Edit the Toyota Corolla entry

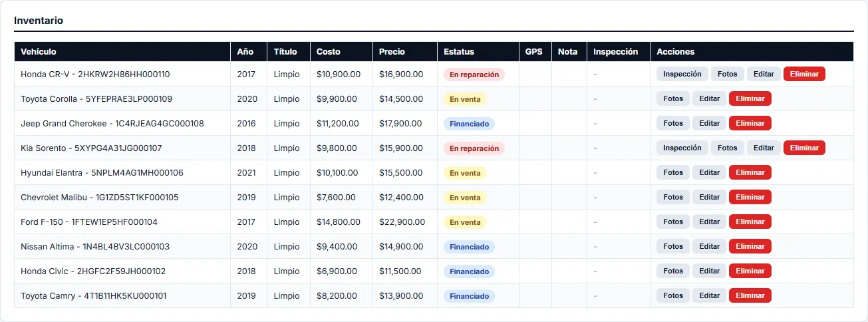point(710,98)
